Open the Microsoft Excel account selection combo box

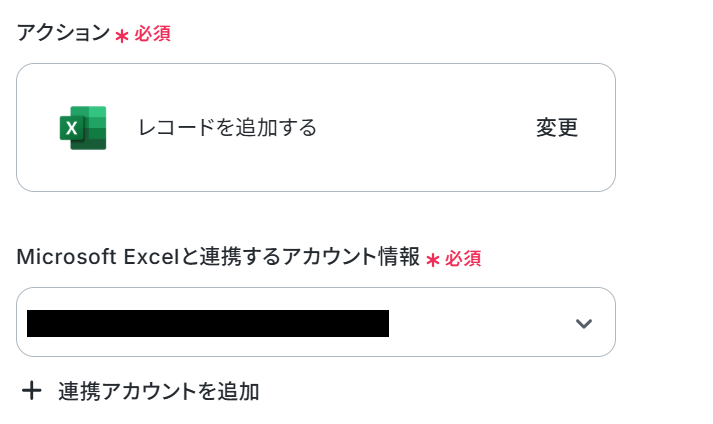click(x=316, y=322)
